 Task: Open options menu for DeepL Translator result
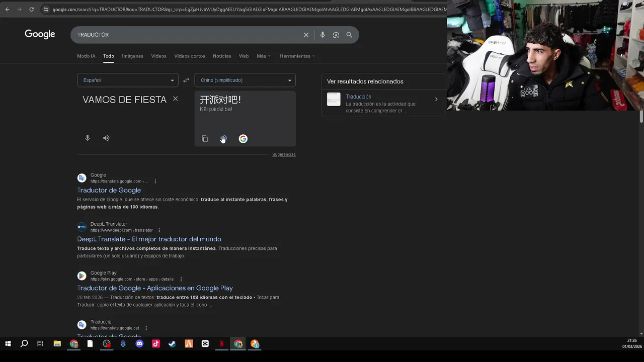[159, 230]
